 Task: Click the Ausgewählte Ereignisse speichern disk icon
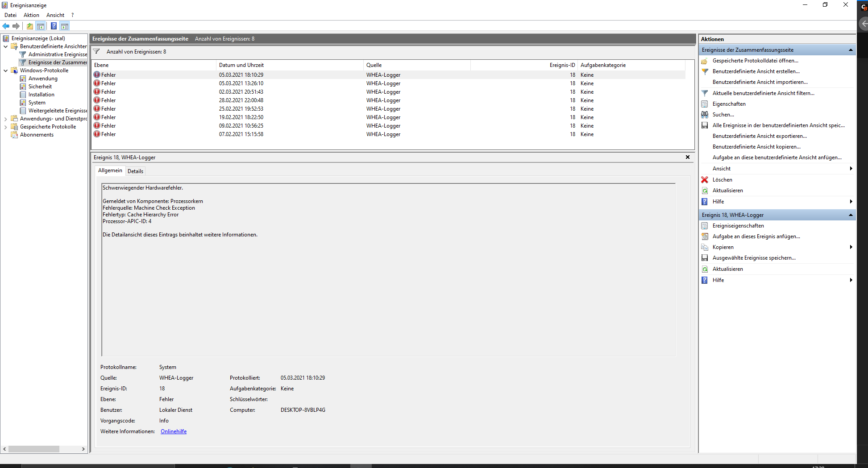pyautogui.click(x=705, y=258)
